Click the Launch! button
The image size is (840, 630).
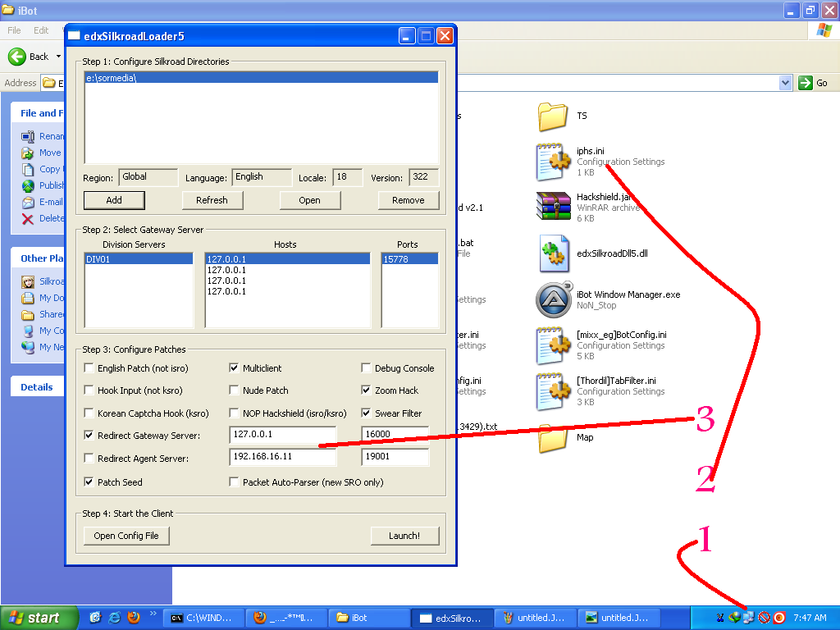pos(404,536)
